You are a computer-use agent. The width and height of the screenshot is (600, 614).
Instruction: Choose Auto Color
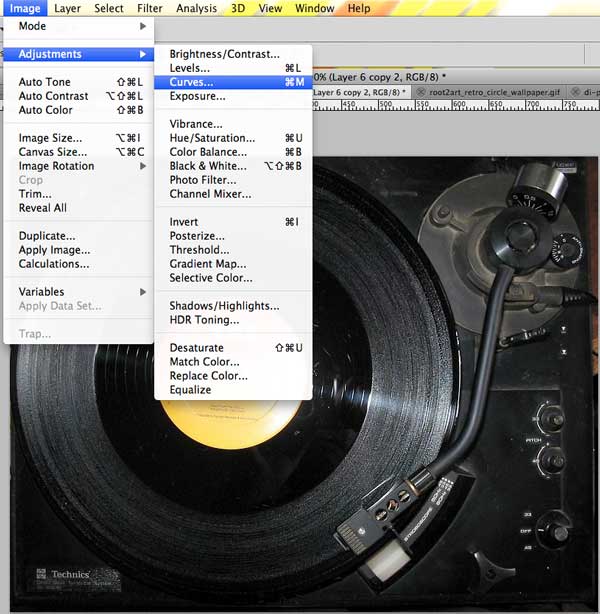point(79,110)
